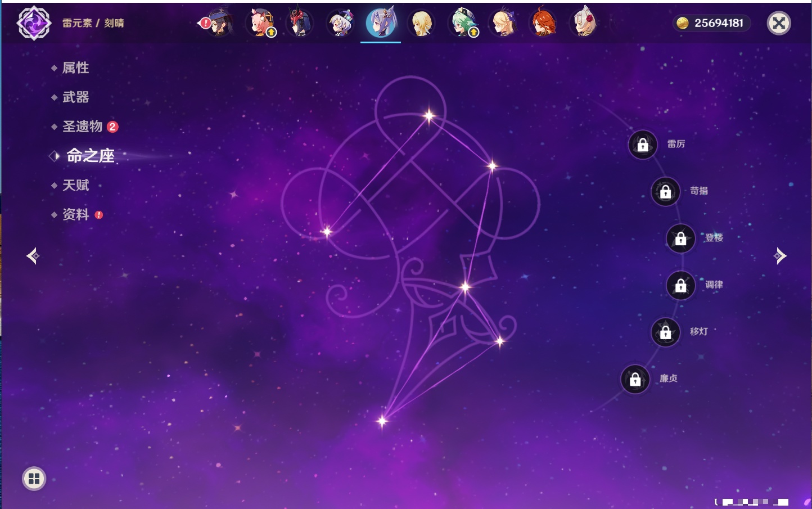Switch to the 天赋 talents tab
Image resolution: width=812 pixels, height=509 pixels.
[75, 185]
